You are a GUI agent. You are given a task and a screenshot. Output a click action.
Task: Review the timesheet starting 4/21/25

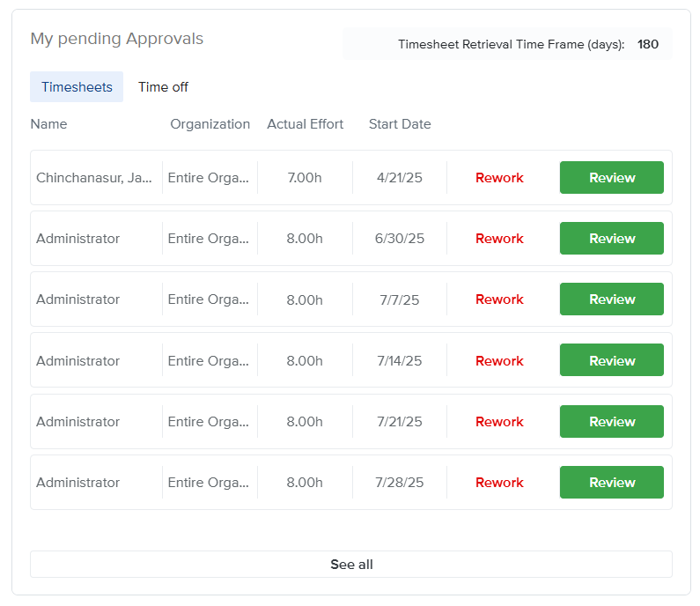(611, 178)
